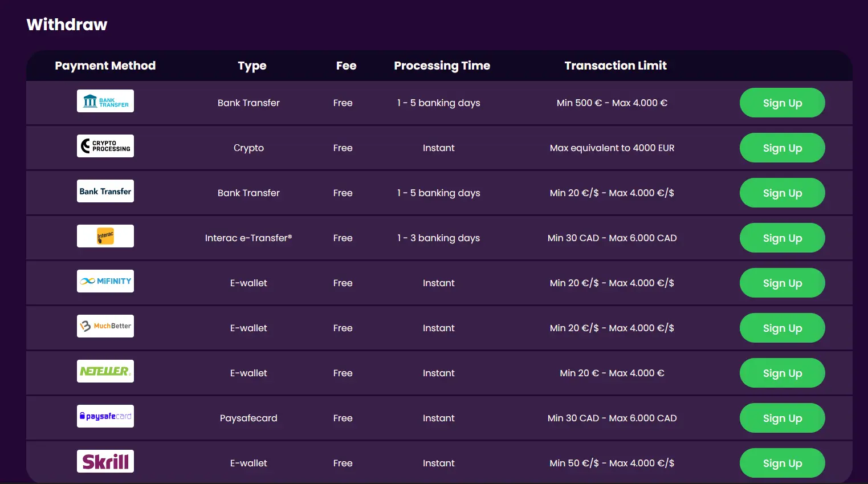Click Interac row 'Min 30 CAD - Max 6.000 CAD'
The width and height of the screenshot is (868, 484).
coord(612,238)
